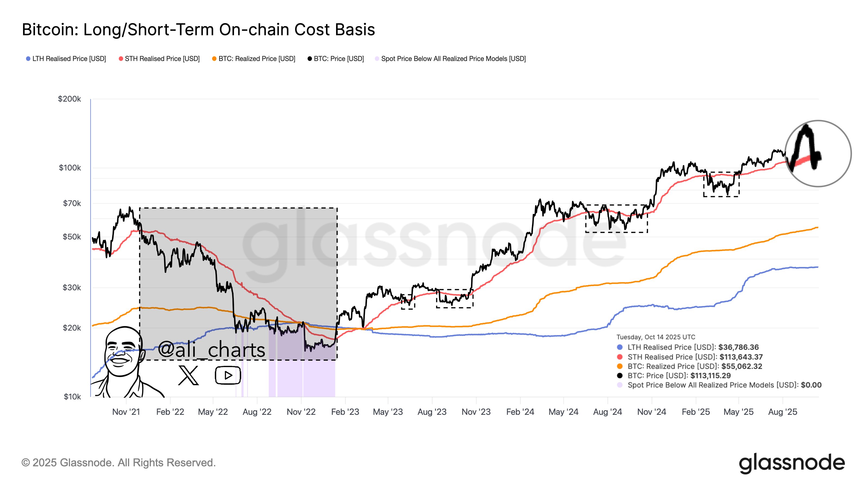
Task: Click the chart title "Bitcoin: Long/Short-Term On-chain Cost Basis"
Action: [199, 30]
